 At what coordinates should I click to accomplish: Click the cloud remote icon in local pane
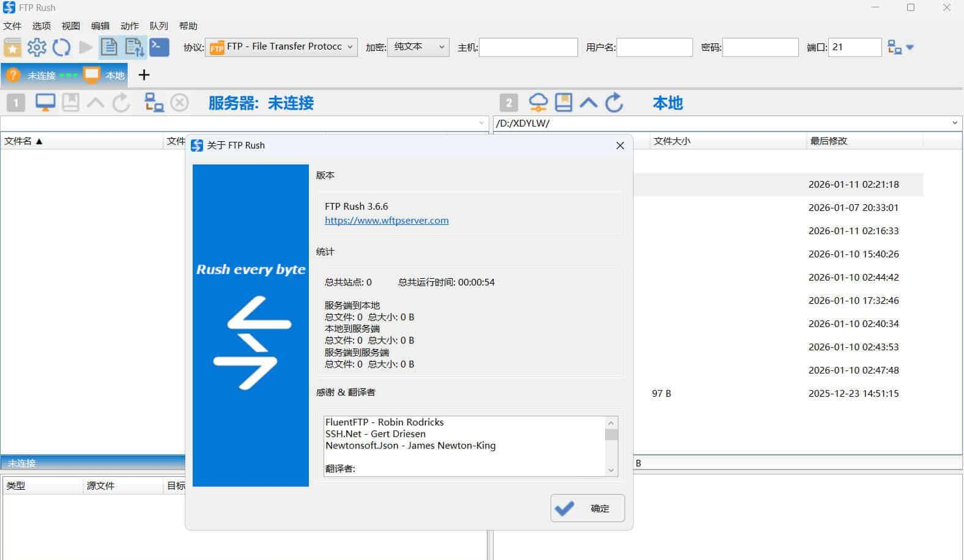538,103
